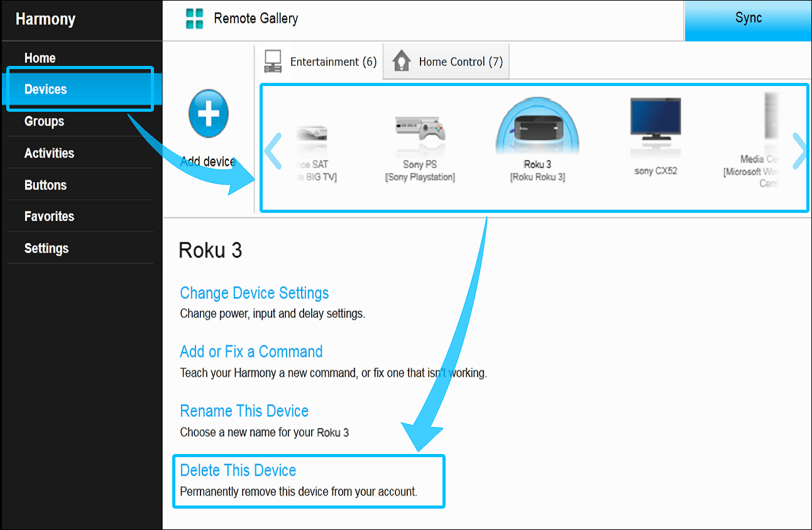Screen dimensions: 812x530
Task: Open the Change Device Settings link
Action: (x=254, y=293)
